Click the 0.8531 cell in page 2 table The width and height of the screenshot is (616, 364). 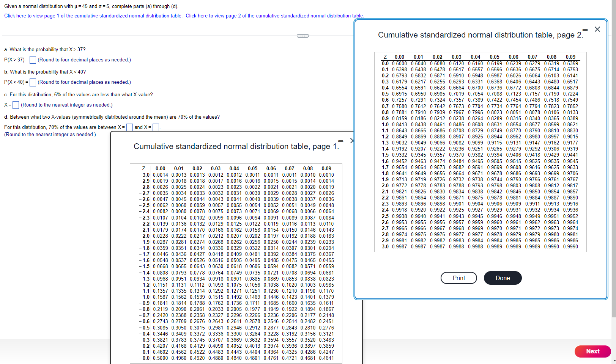pyautogui.click(x=495, y=124)
